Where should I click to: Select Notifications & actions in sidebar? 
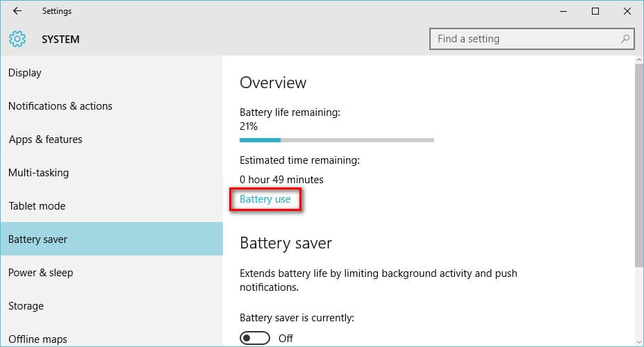tap(60, 106)
